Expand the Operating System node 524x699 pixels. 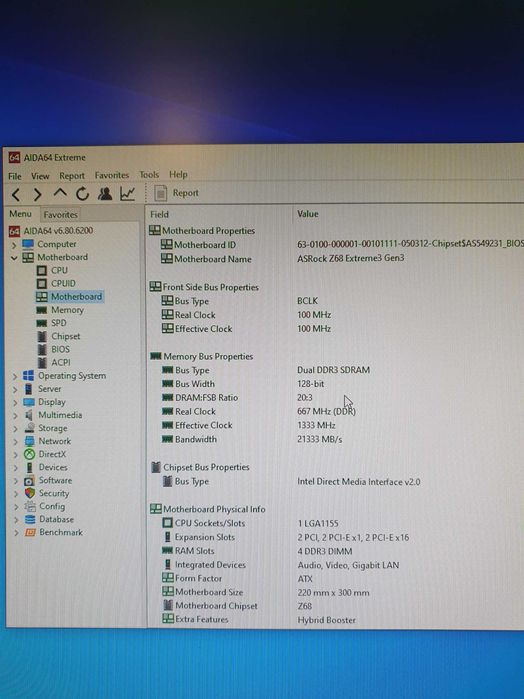coord(15,377)
